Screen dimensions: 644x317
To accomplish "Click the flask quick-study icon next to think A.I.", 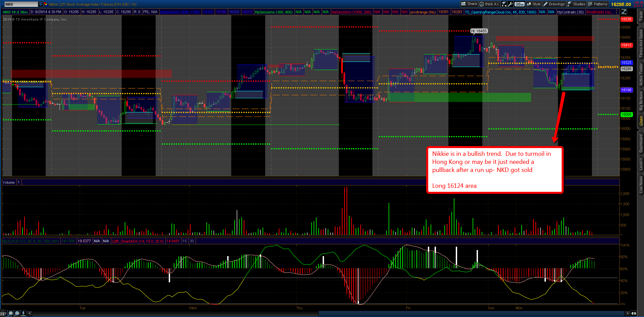I will (504, 4).
